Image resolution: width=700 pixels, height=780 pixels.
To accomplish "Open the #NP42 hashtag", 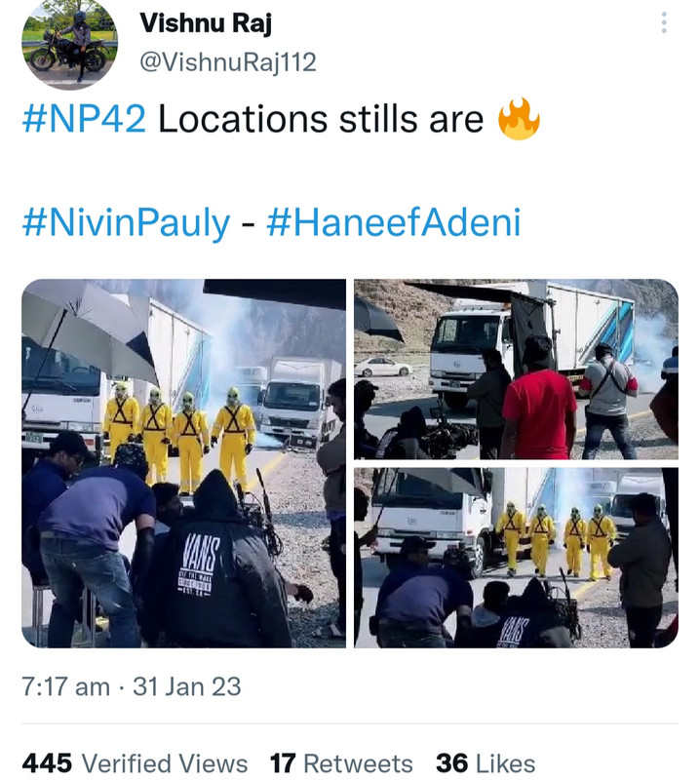I will [x=84, y=119].
